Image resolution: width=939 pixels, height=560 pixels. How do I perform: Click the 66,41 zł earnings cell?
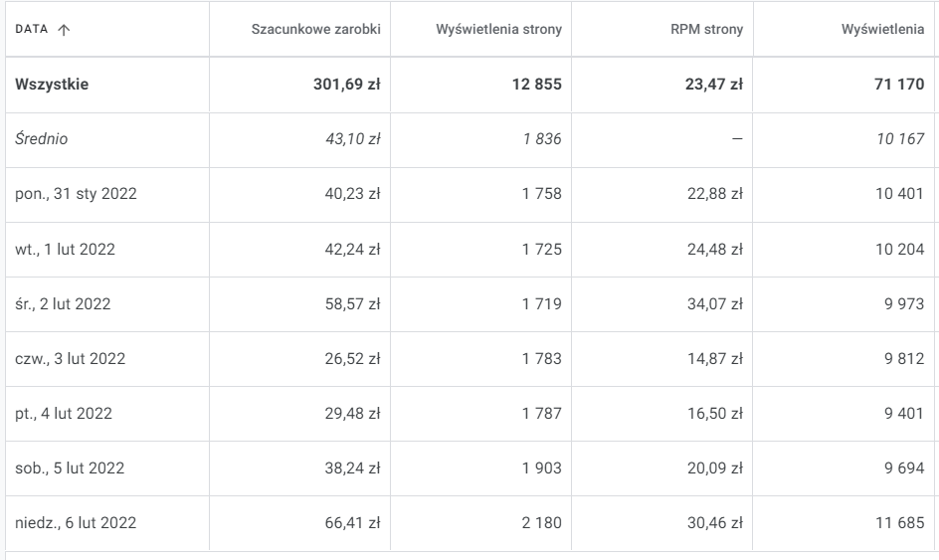(354, 523)
